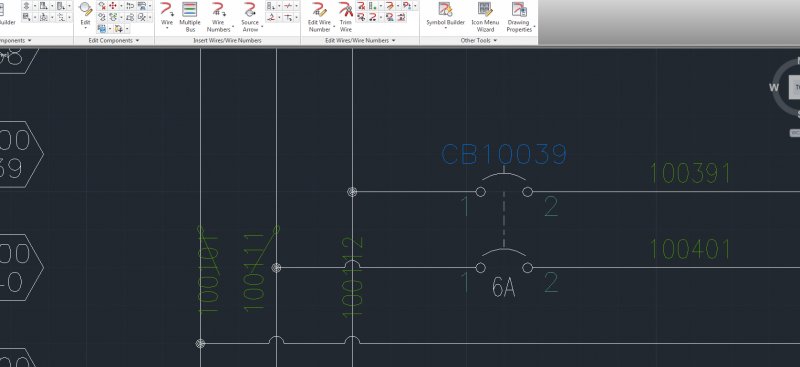Start the Icon Menu Wizard
The width and height of the screenshot is (800, 367).
click(485, 17)
